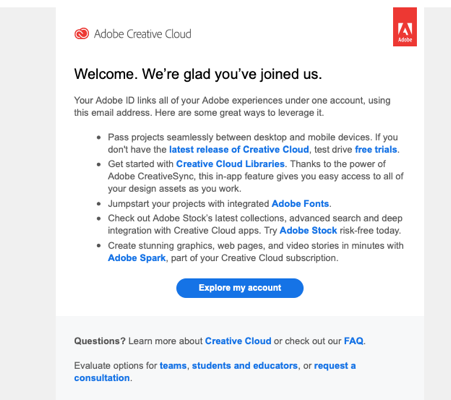Open the latest release of Creative Cloud link
This screenshot has height=400, width=451.
coord(239,149)
